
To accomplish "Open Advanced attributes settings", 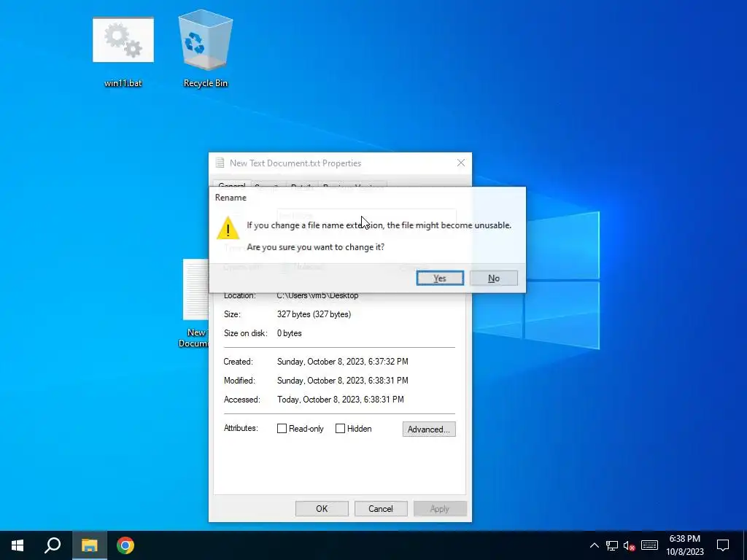I will click(x=429, y=429).
